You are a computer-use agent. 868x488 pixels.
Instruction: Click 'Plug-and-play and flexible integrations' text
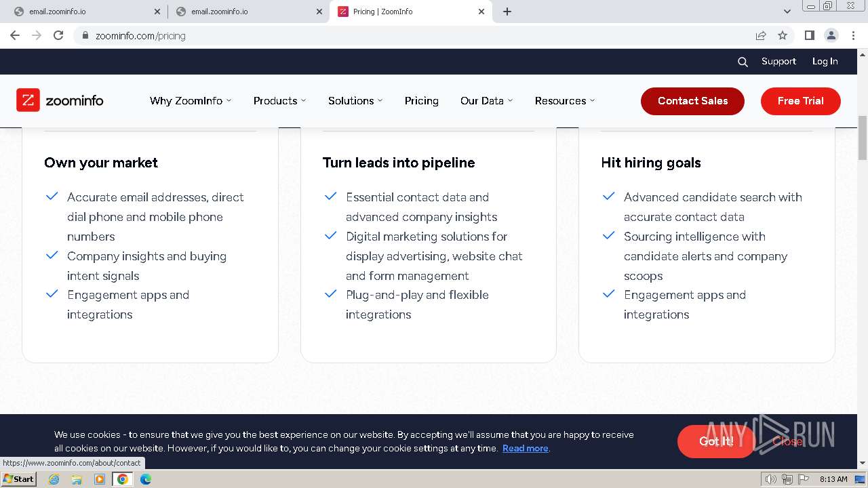click(x=417, y=304)
